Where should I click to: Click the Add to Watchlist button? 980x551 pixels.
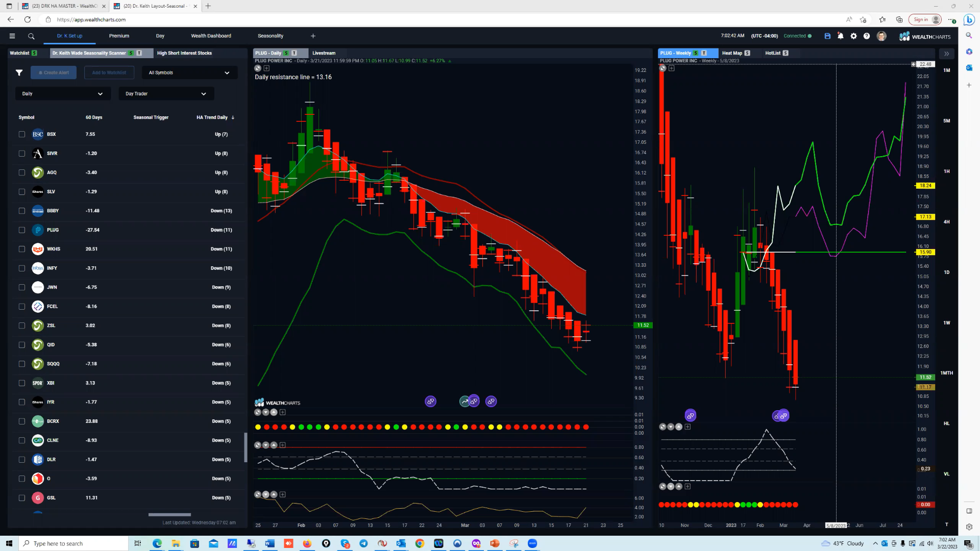point(109,72)
